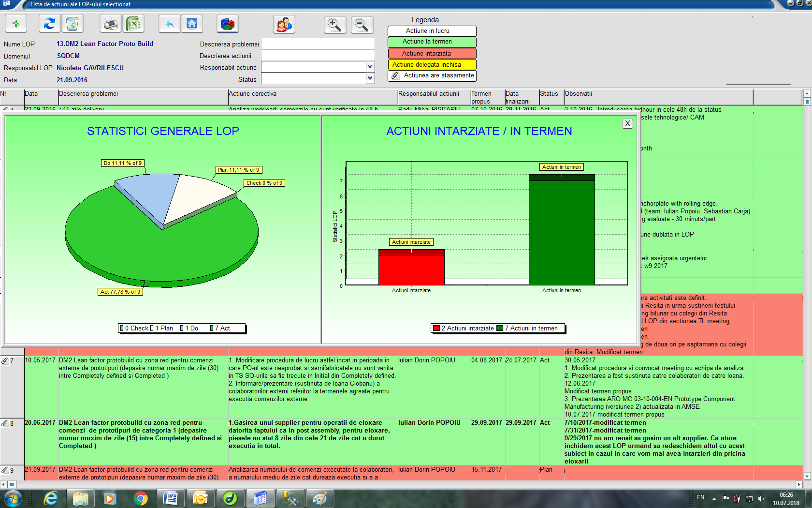Add a new action with the plus icon
The height and width of the screenshot is (508, 812).
[16, 23]
